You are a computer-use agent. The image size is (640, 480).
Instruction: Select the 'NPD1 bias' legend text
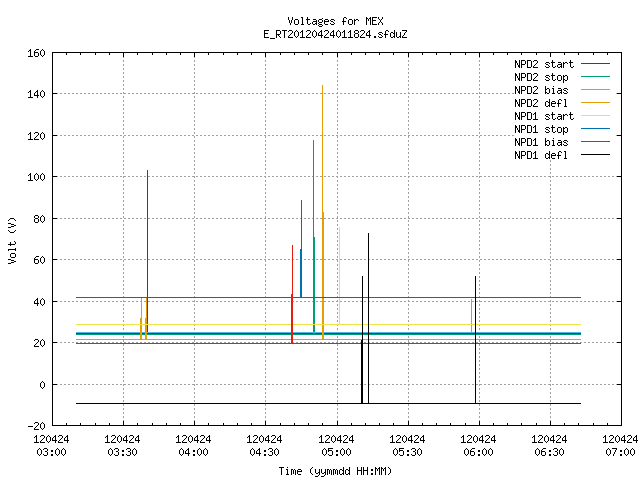(541, 142)
